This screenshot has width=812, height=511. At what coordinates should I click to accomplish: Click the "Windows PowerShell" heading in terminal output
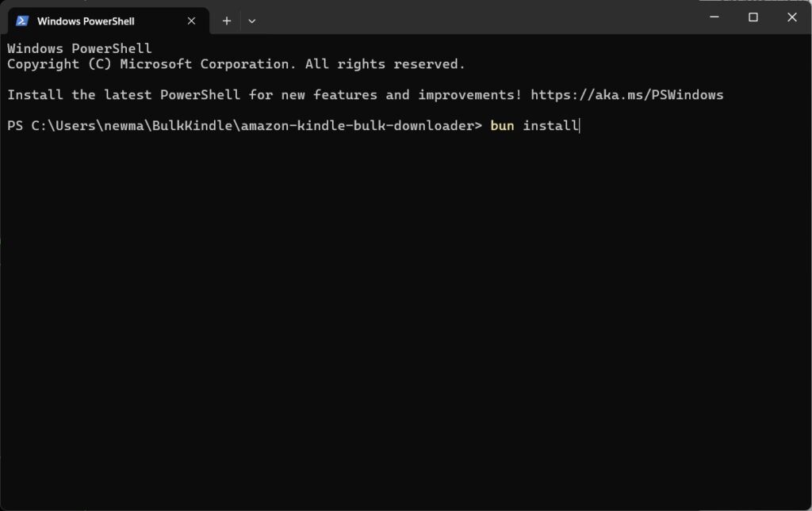click(x=79, y=49)
